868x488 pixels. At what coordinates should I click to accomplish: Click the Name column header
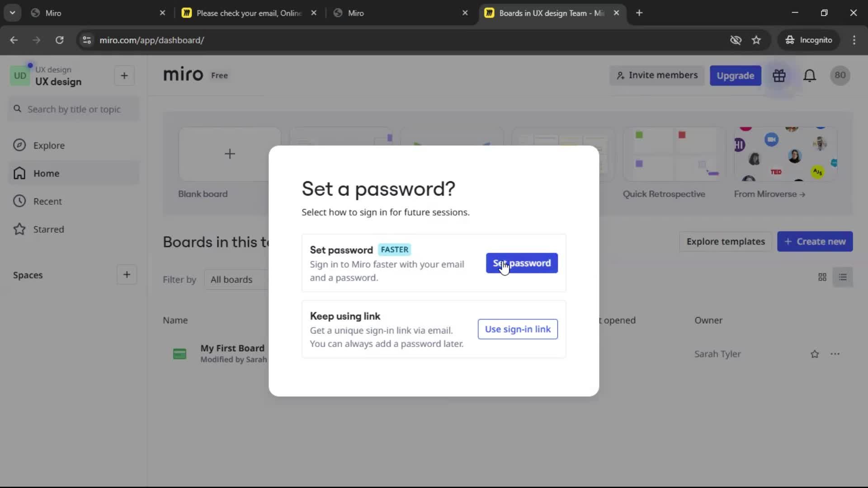(175, 320)
